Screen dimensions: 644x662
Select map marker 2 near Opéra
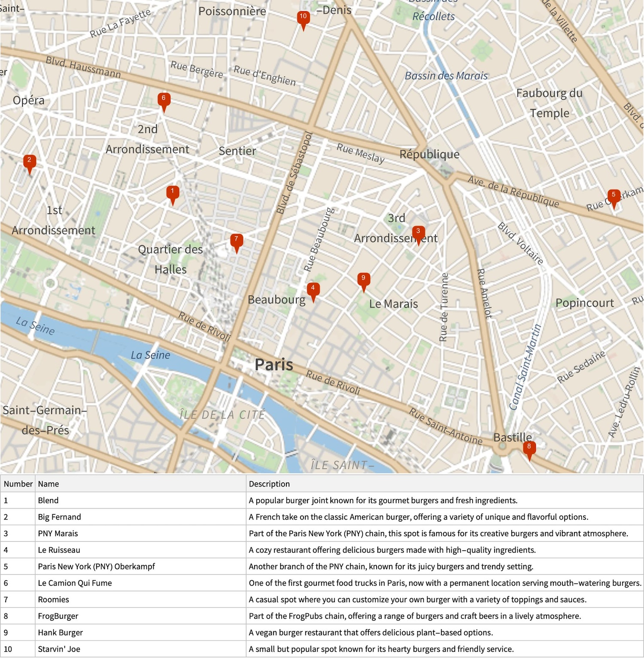point(30,162)
